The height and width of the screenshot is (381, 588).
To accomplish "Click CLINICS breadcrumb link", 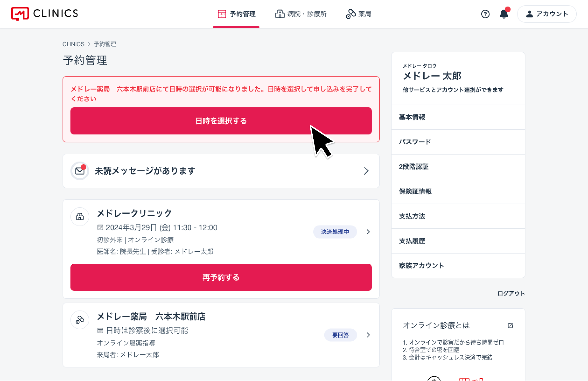I will (x=73, y=44).
